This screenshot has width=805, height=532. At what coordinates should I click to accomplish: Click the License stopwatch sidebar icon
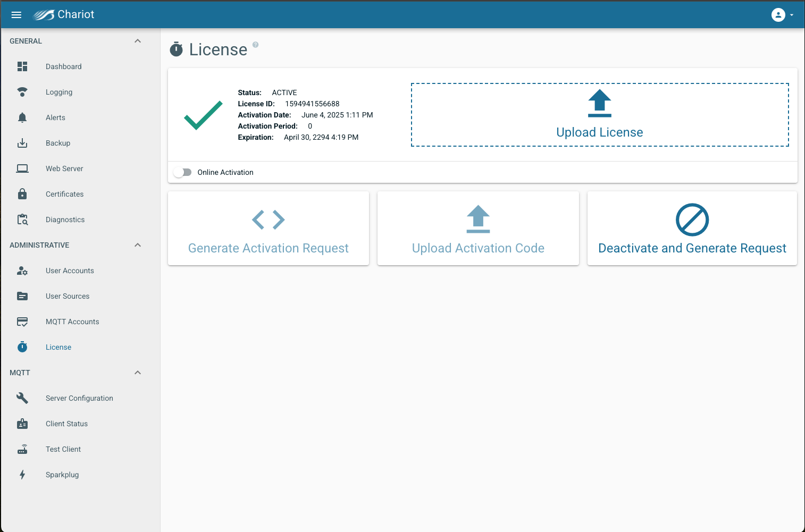point(22,347)
